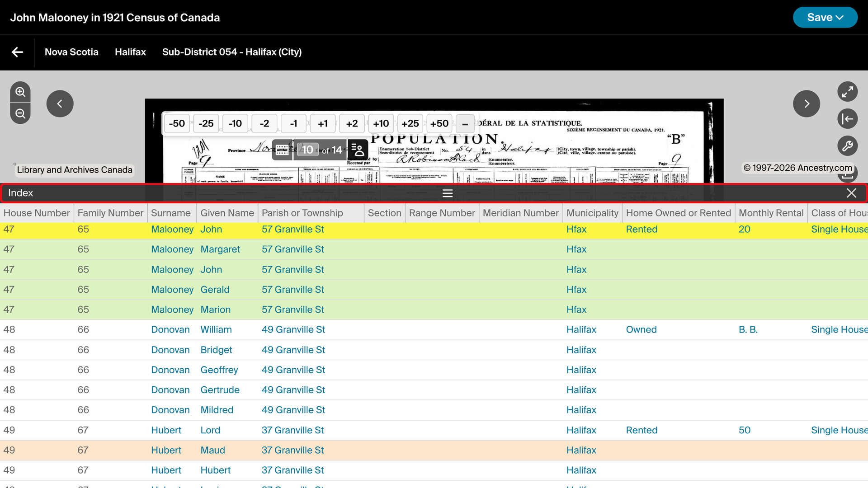Image resolution: width=868 pixels, height=488 pixels.
Task: Click Owned in William Donovan's row
Action: pyautogui.click(x=641, y=330)
